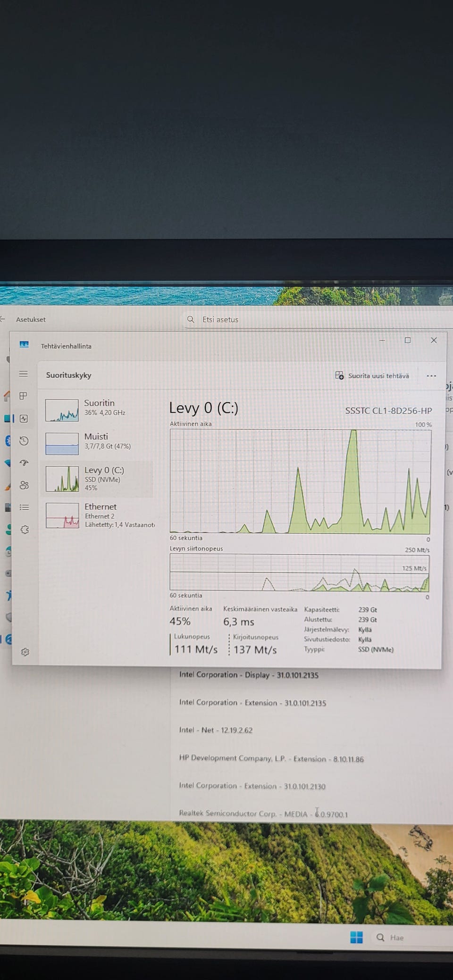Click the Kirjoitusnopeus 137 Mt/s value
The height and width of the screenshot is (980, 453).
(x=255, y=650)
